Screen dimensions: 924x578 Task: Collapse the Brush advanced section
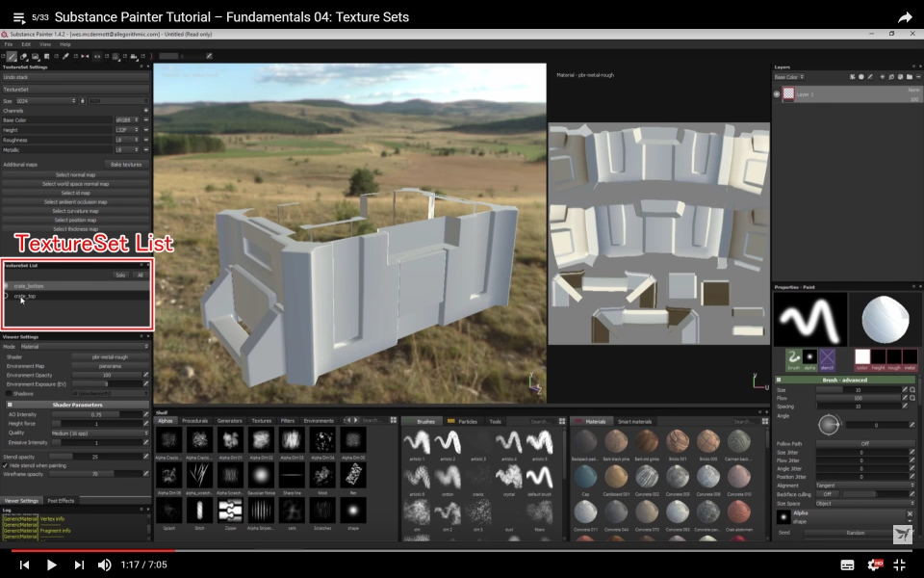pyautogui.click(x=779, y=380)
